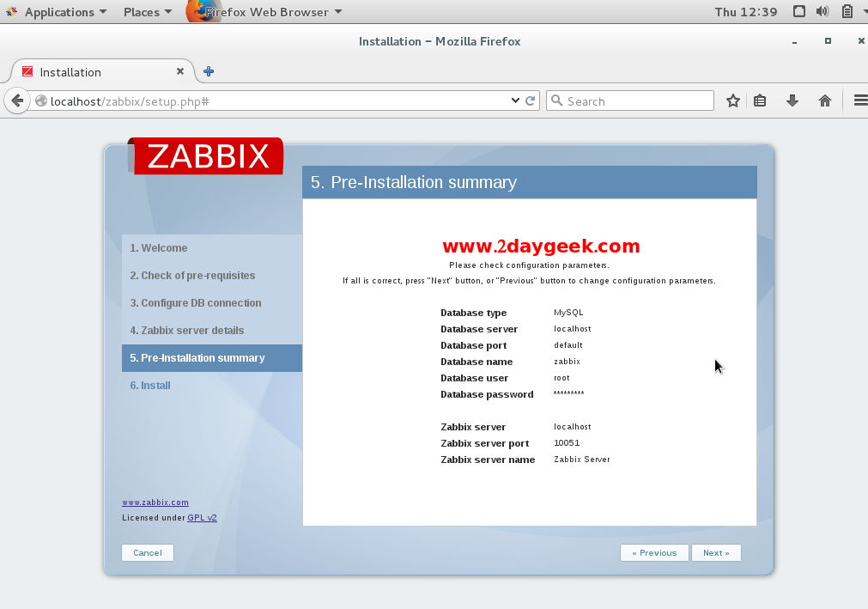
Task: Click the masked Database password value
Action: click(x=568, y=393)
